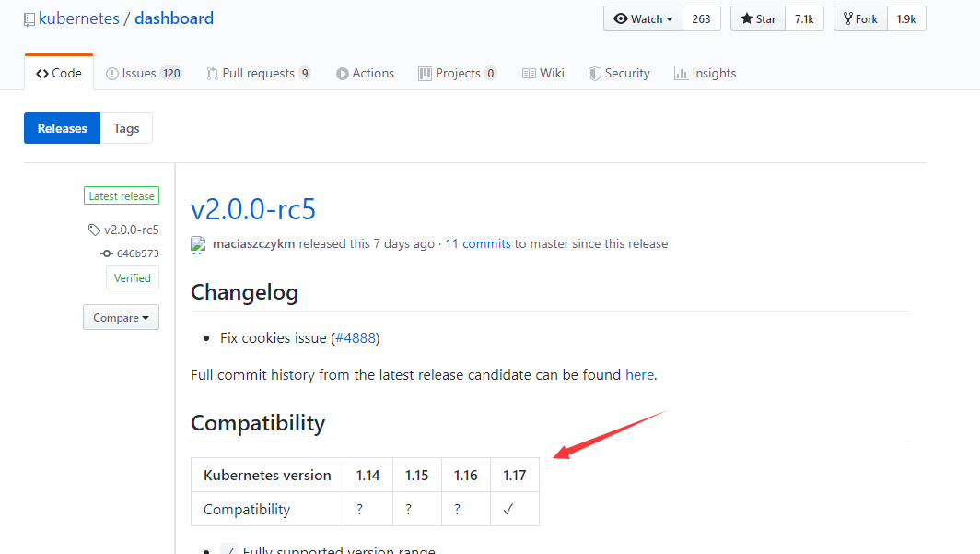View the 7.1k stargazers count
Screen dimensions: 980x554
click(x=804, y=18)
